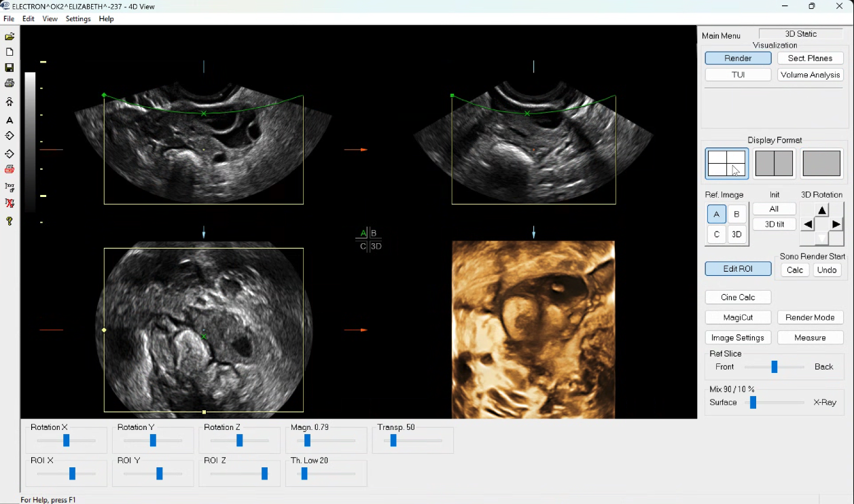Open the Settings menu
This screenshot has height=504, width=854.
click(x=78, y=19)
